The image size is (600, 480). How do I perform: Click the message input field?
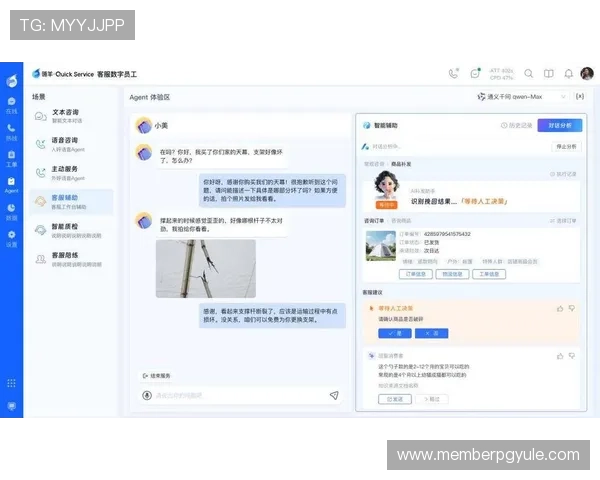click(x=240, y=395)
